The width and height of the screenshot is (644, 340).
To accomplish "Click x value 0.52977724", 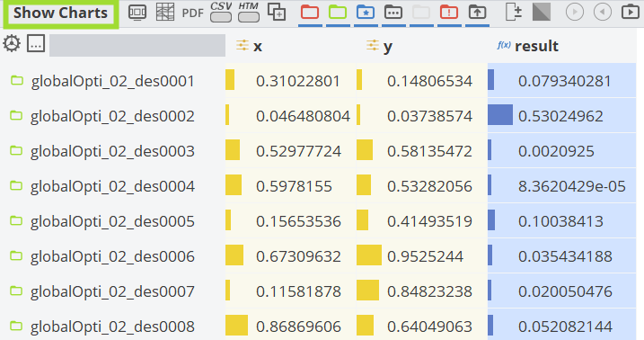I will click(298, 151).
